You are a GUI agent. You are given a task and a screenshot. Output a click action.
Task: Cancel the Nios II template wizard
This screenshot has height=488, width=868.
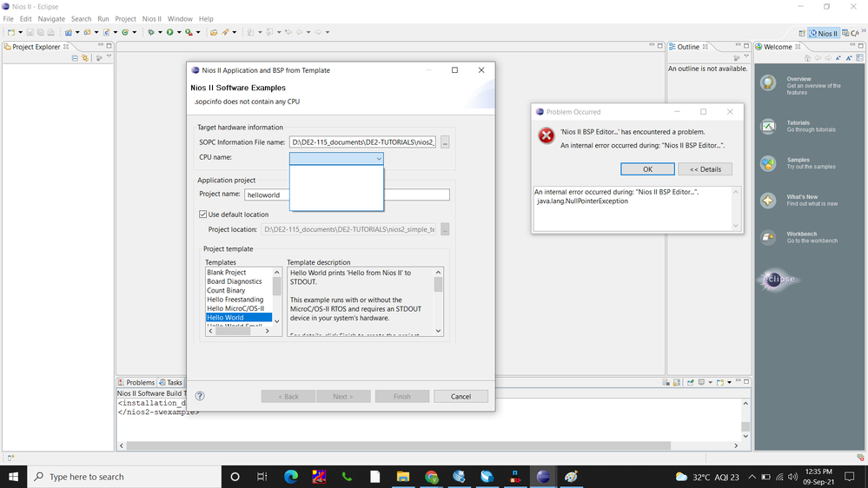461,396
